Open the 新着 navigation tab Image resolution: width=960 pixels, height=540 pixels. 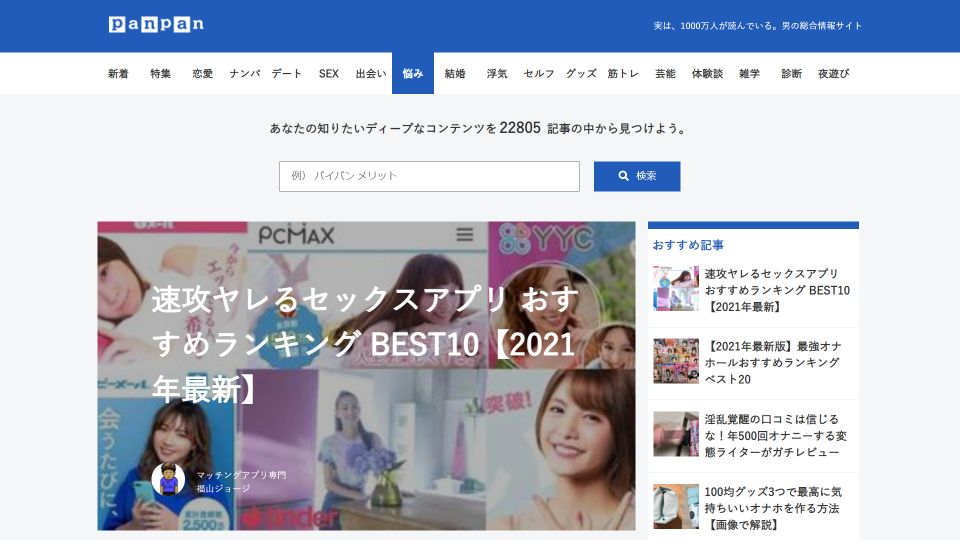118,74
